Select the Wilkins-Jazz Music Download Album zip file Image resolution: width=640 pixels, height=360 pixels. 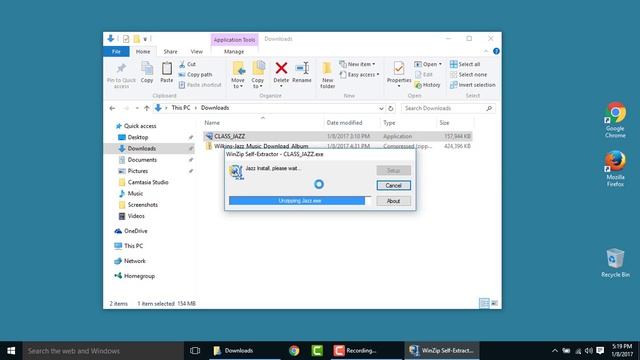click(x=338, y=146)
